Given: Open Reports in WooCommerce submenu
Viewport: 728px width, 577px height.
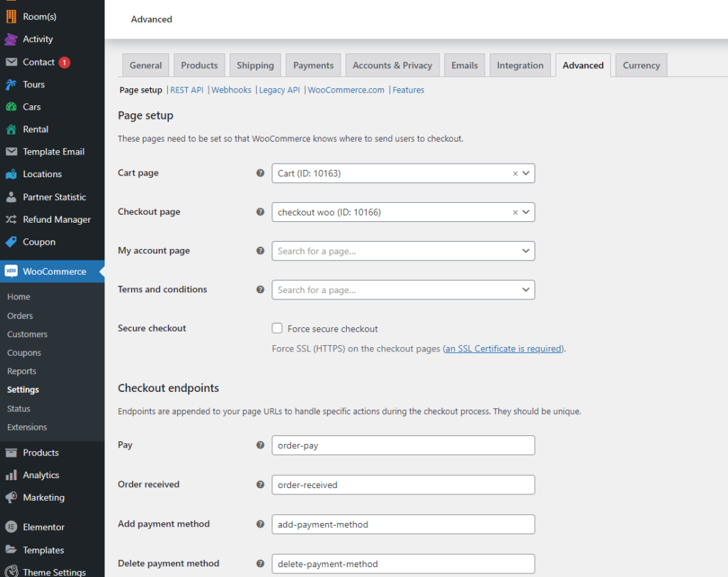Looking at the screenshot, I should click(x=22, y=371).
